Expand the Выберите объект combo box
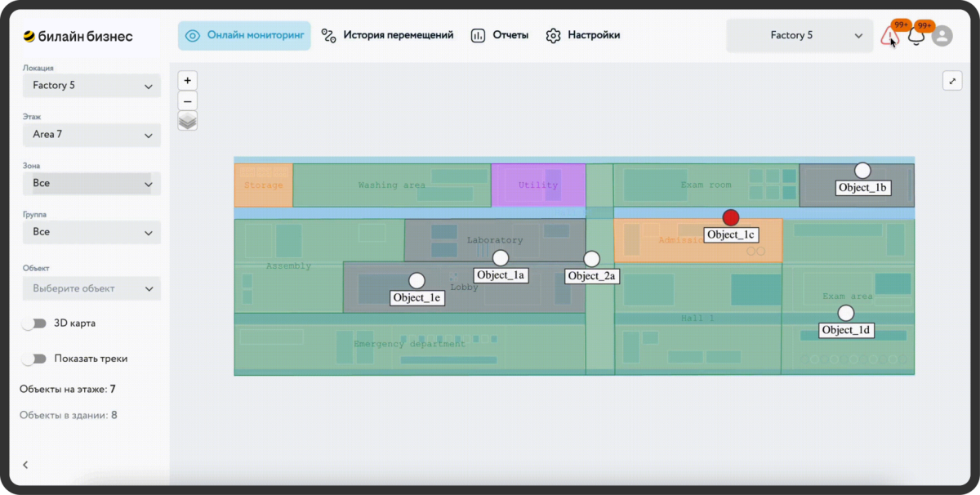This screenshot has height=495, width=980. coord(91,288)
